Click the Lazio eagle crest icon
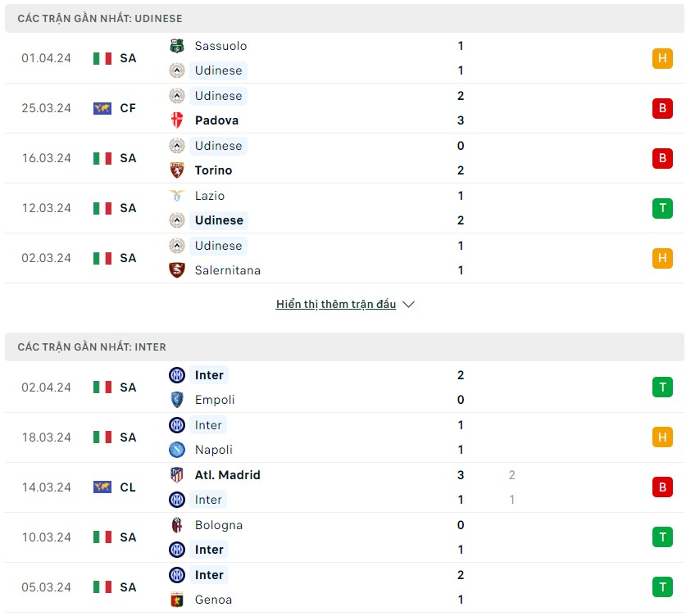 [x=177, y=196]
